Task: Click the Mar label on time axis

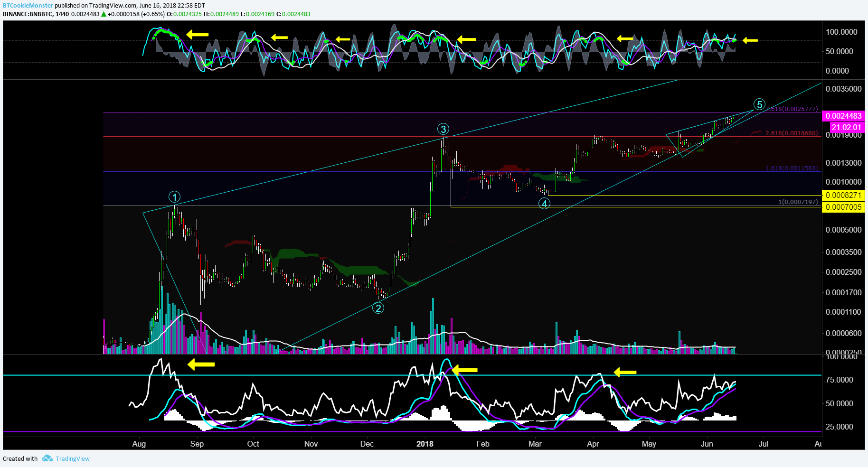Action: (x=535, y=444)
